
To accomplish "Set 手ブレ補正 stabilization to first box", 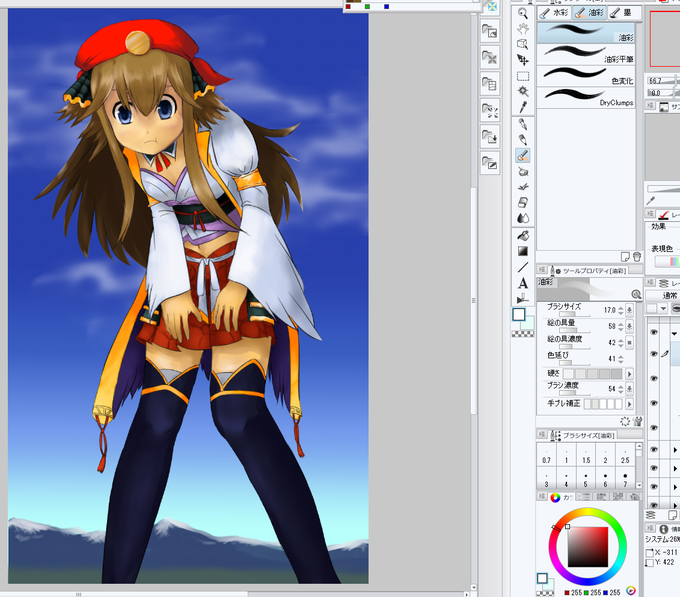I will tap(588, 404).
